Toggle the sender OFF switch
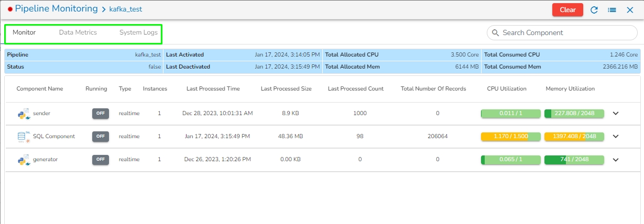Screen dimensions: 644x224 click(x=101, y=114)
